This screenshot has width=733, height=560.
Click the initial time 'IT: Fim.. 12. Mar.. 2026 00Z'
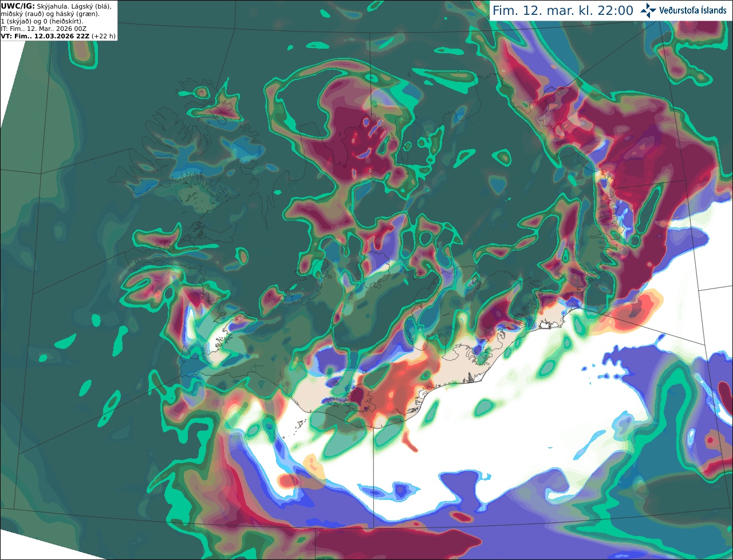click(x=44, y=29)
